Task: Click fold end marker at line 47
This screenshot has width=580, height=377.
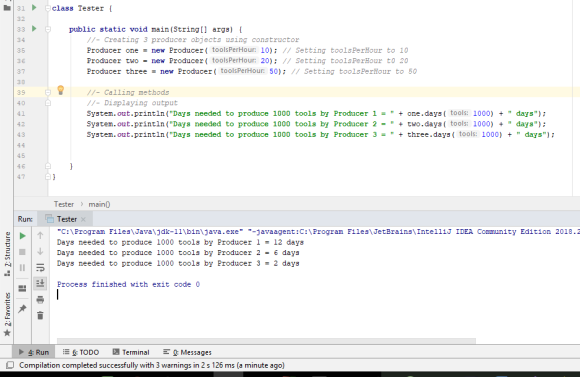Action: click(48, 176)
